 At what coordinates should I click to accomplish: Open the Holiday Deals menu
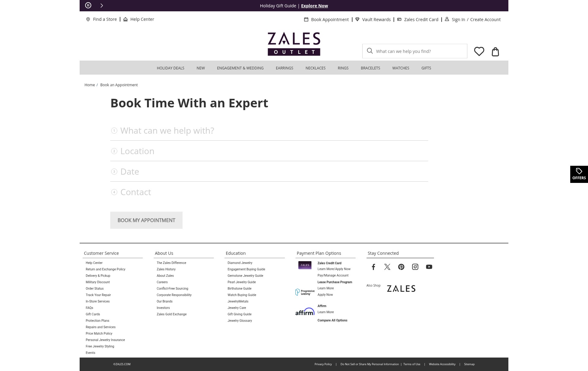(171, 68)
